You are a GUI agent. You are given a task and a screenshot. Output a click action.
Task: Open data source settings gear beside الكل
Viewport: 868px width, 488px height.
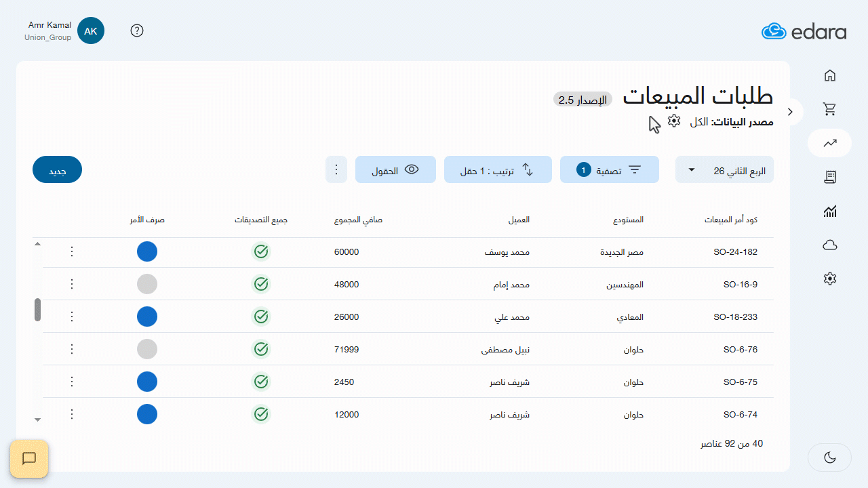click(x=673, y=121)
